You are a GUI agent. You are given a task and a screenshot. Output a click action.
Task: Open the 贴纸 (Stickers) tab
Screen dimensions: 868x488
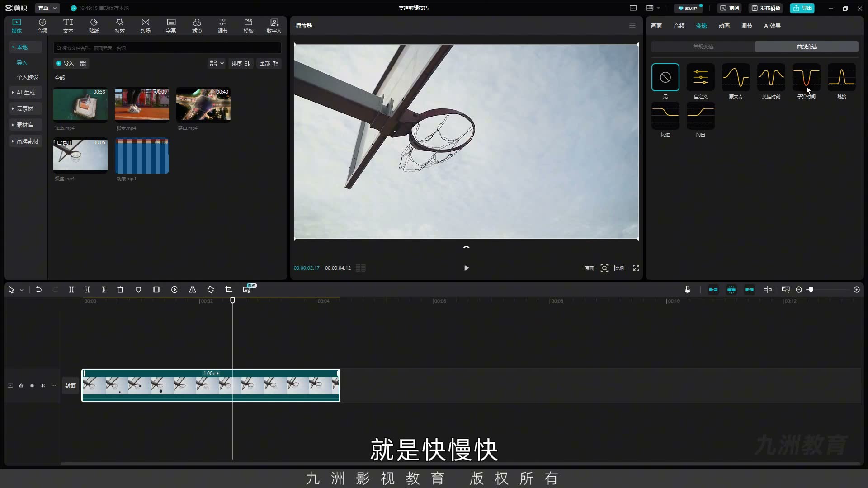click(x=94, y=26)
